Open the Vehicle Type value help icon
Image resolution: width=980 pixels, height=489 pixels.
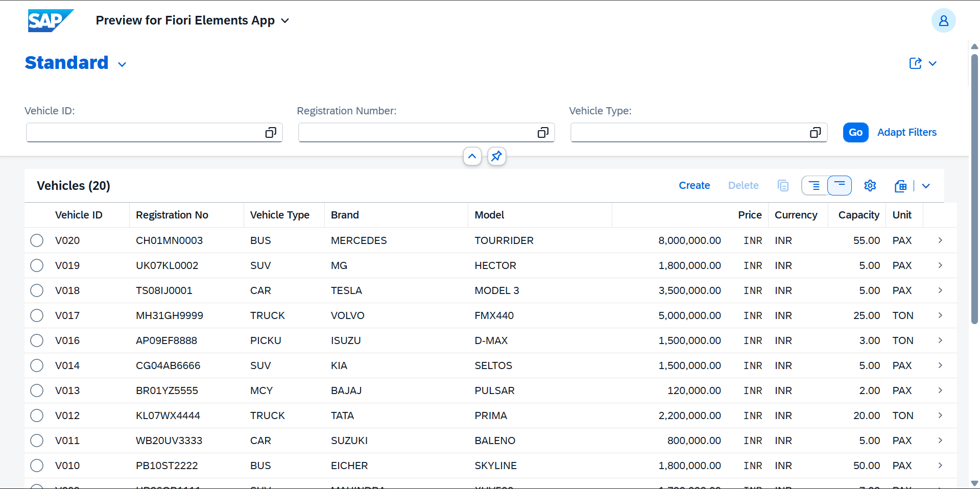(815, 133)
